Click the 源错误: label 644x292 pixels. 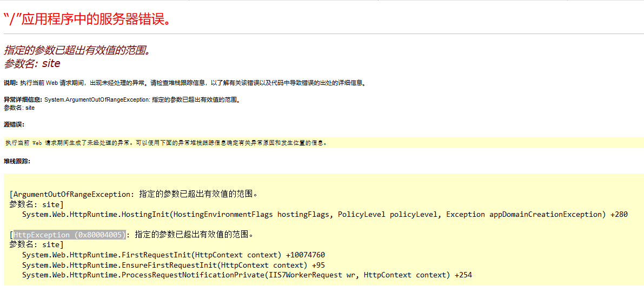point(14,124)
